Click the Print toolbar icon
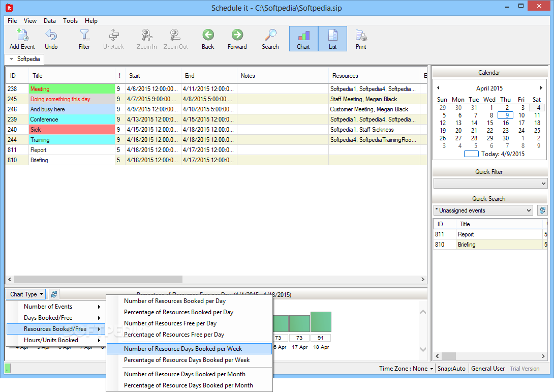This screenshot has width=554, height=392. click(x=361, y=39)
